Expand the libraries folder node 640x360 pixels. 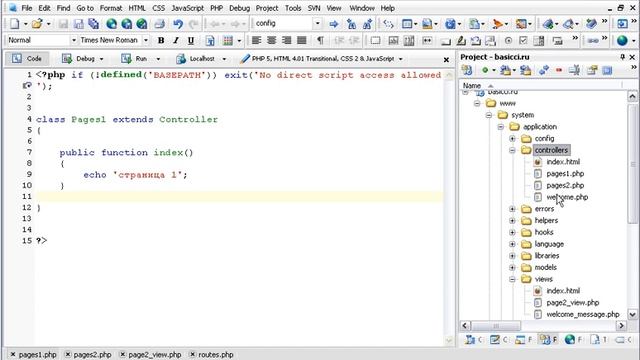pyautogui.click(x=512, y=256)
